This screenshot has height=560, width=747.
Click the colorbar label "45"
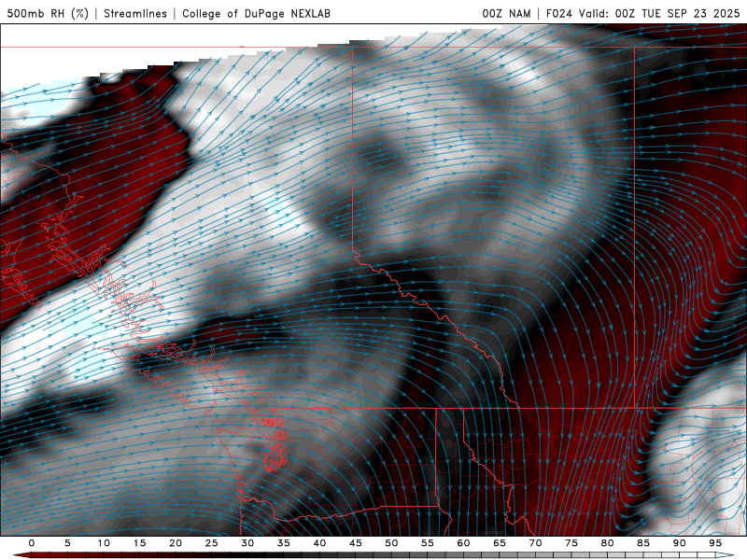point(356,543)
